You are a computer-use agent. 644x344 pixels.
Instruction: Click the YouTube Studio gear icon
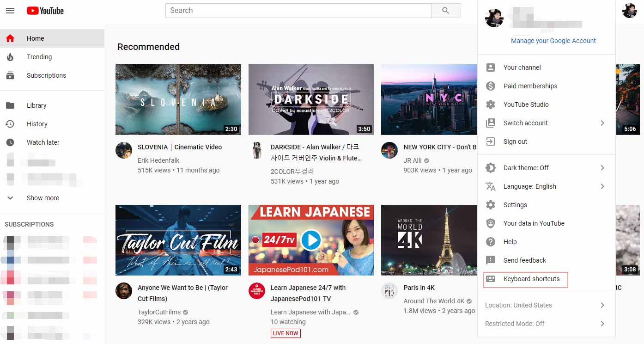491,104
